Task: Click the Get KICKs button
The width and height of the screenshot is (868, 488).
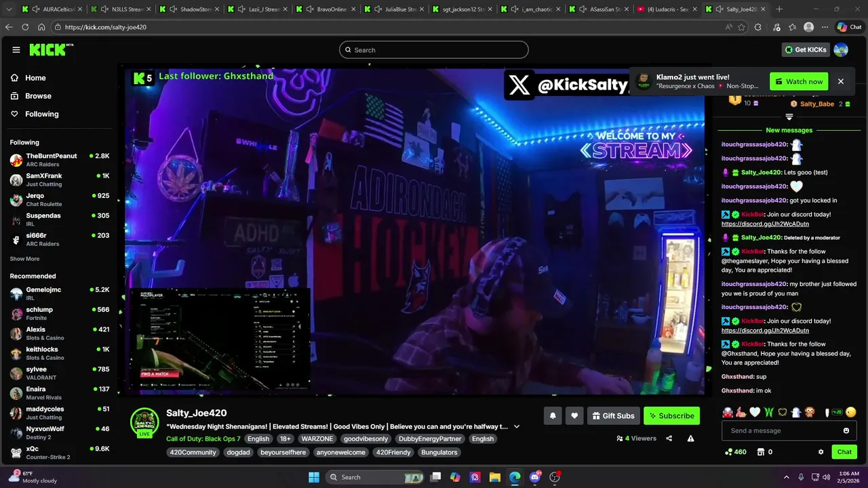Action: 806,49
